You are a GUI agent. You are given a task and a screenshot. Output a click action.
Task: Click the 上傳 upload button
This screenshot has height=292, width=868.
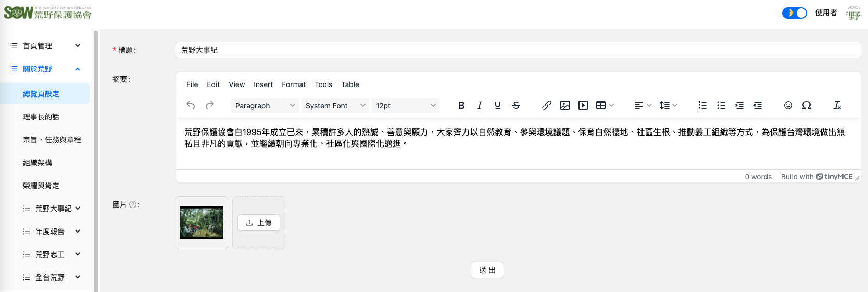[x=259, y=223]
